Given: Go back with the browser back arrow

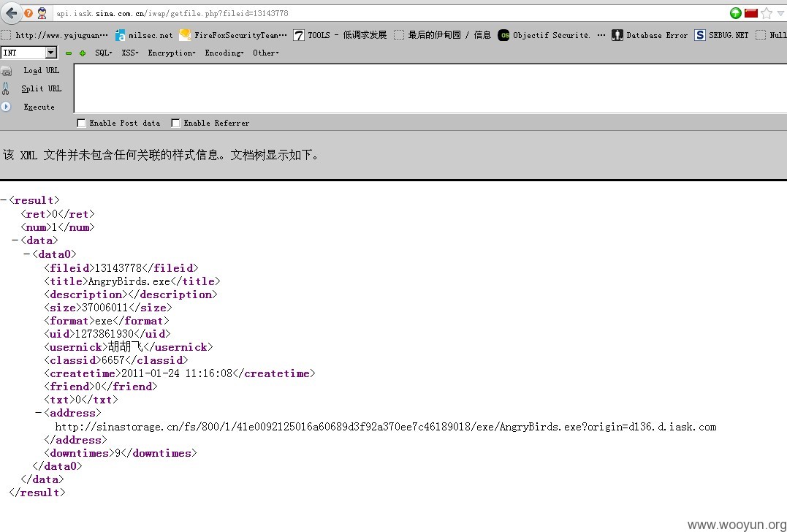Looking at the screenshot, I should click(11, 14).
